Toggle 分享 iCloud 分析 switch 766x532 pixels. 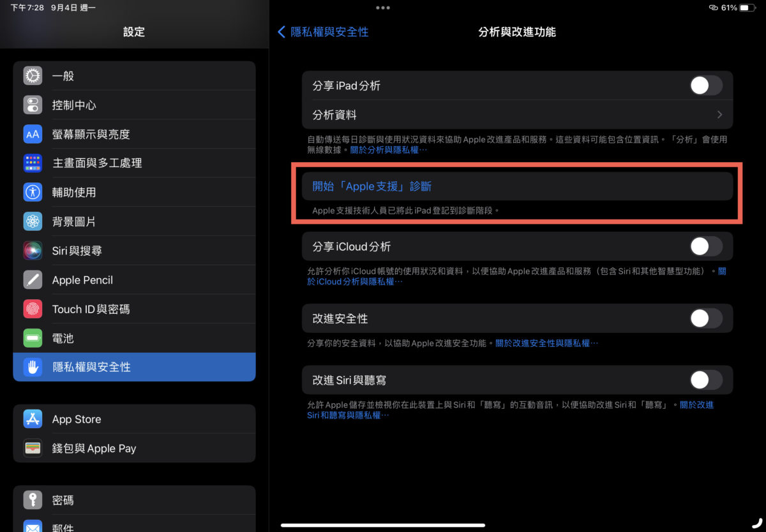pos(706,246)
